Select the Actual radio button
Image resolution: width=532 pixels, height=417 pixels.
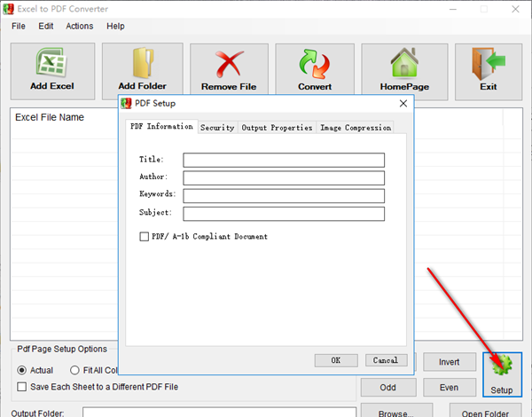tap(21, 370)
